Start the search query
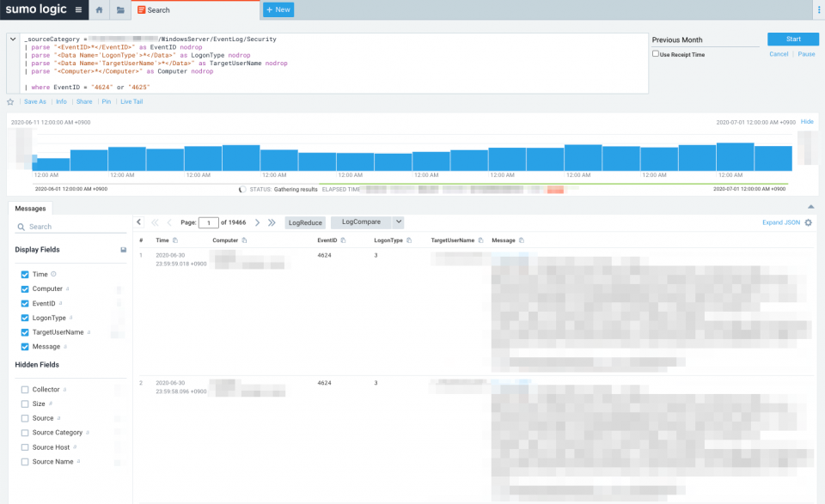The width and height of the screenshot is (825, 504). click(793, 39)
